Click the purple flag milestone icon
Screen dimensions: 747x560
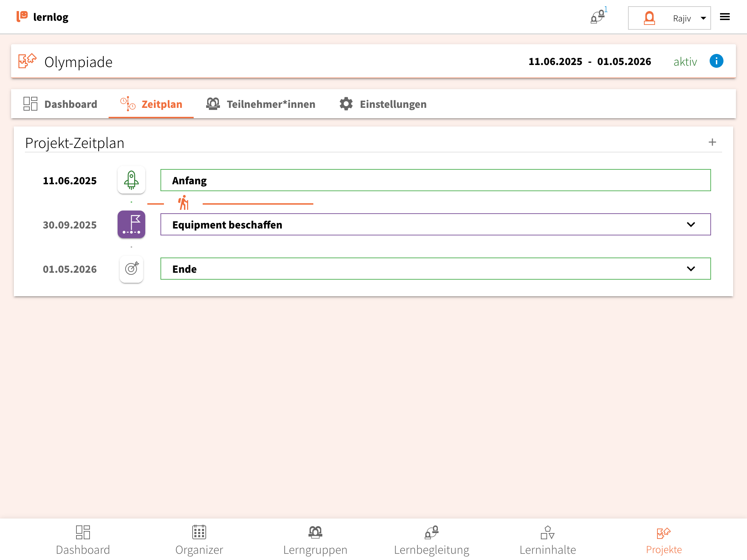(131, 224)
